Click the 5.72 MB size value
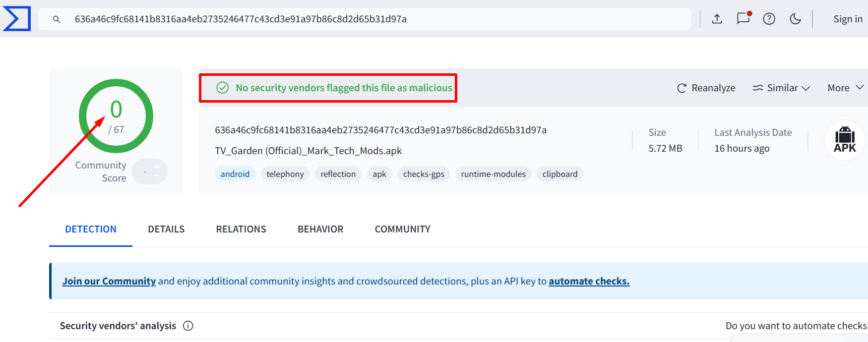Screen dimensions: 868x342 (665, 148)
